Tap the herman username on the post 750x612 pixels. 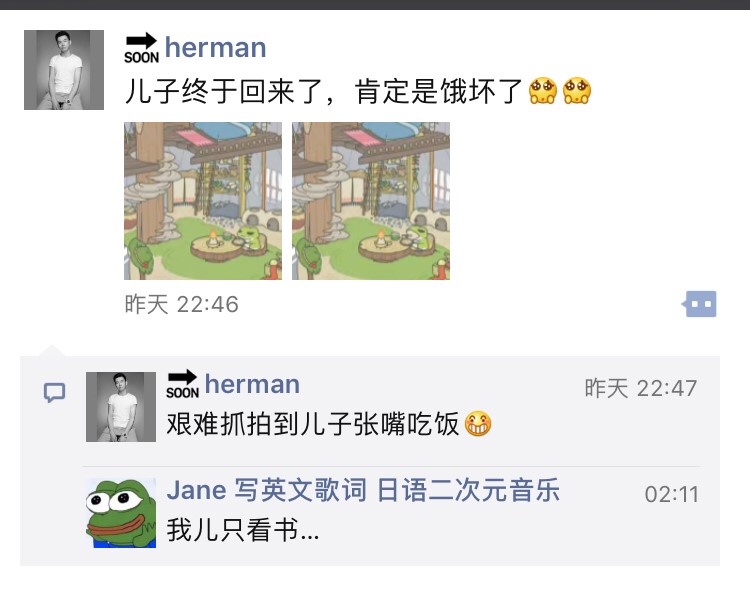coord(215,48)
